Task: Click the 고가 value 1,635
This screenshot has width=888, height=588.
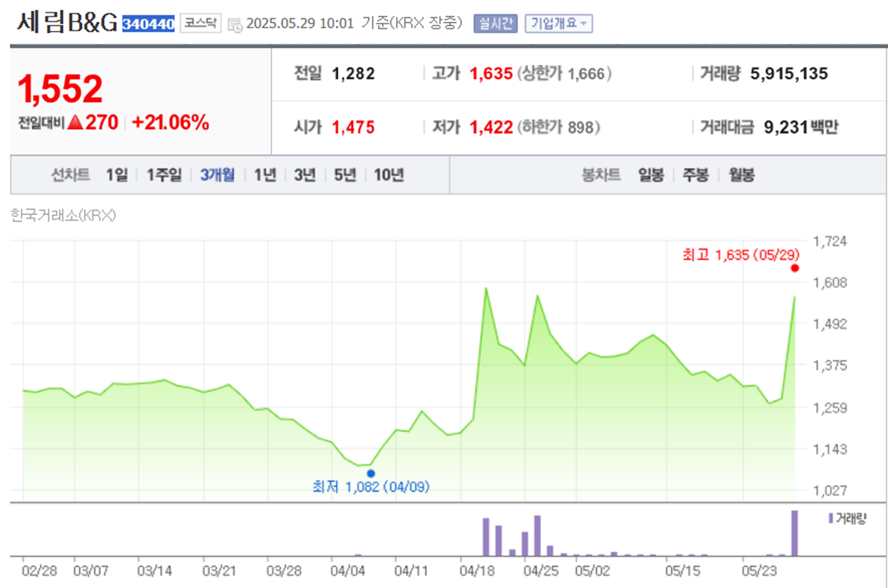Action: click(x=491, y=74)
